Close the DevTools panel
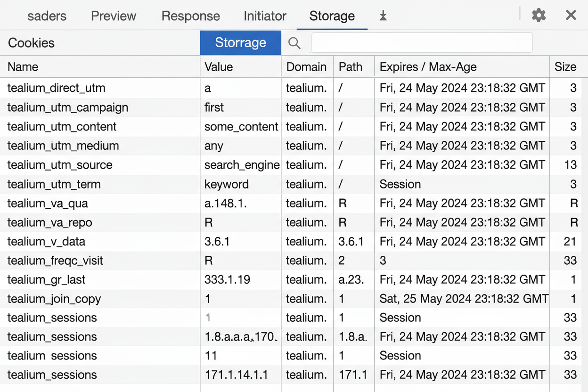Image resolution: width=588 pixels, height=392 pixels. coord(571,16)
